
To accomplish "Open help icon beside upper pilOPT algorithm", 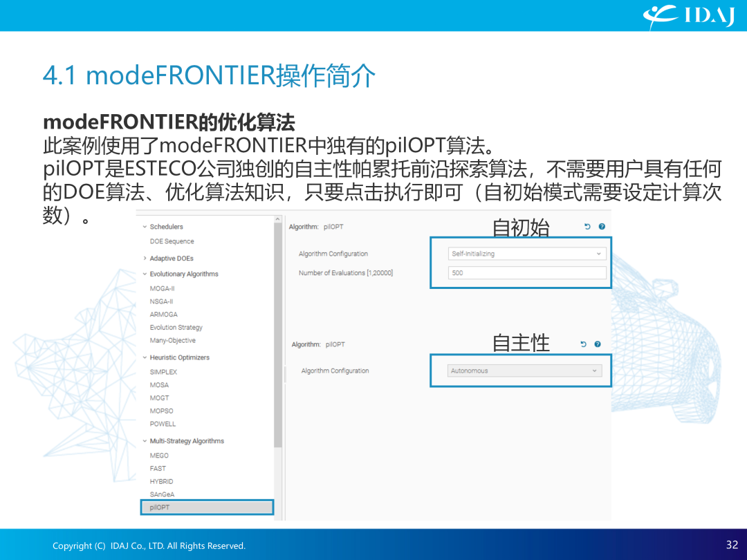I will (602, 227).
